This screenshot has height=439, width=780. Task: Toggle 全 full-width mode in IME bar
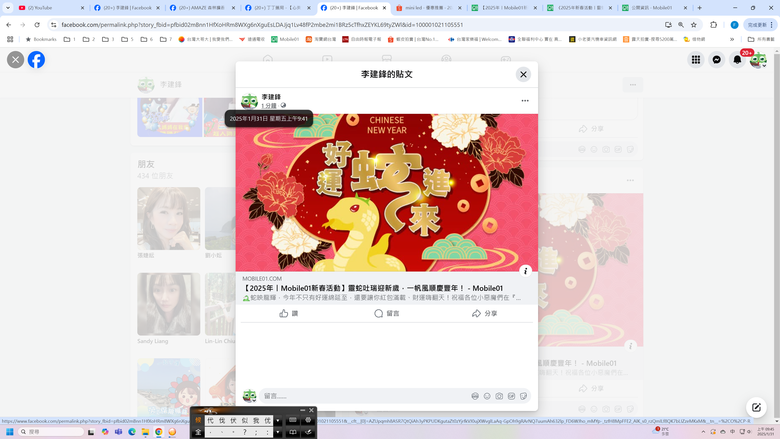point(198,432)
